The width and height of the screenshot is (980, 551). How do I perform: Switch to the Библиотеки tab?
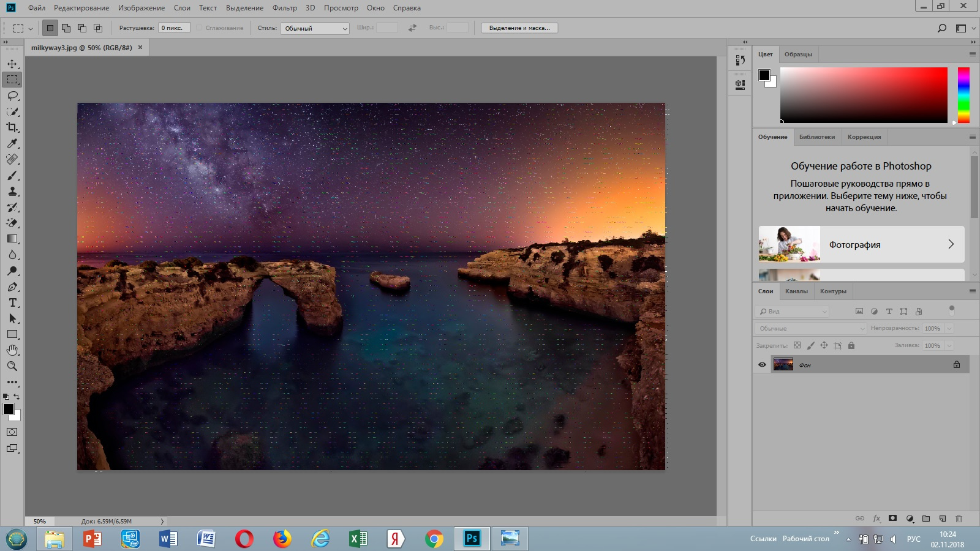[817, 137]
